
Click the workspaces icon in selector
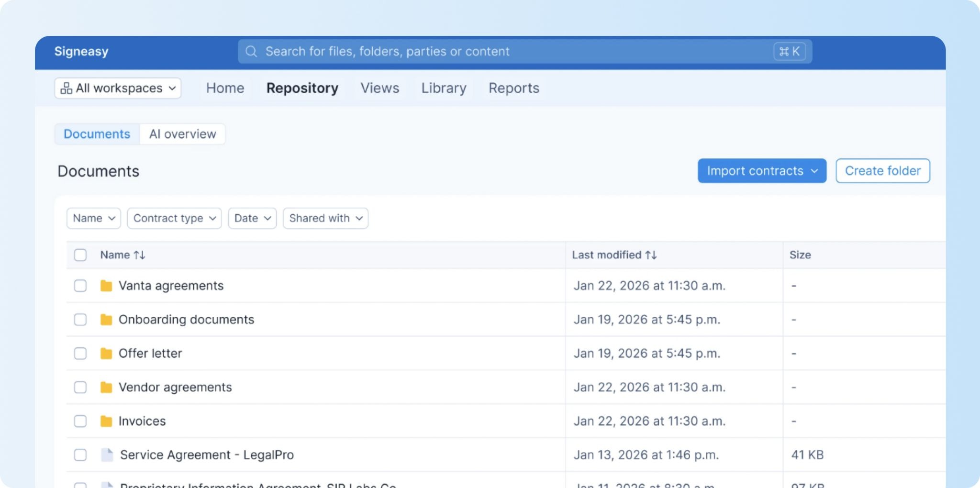tap(67, 88)
